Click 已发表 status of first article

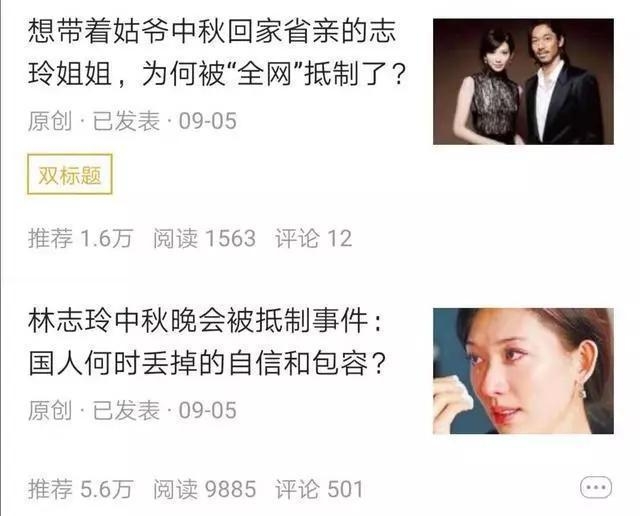tap(126, 121)
